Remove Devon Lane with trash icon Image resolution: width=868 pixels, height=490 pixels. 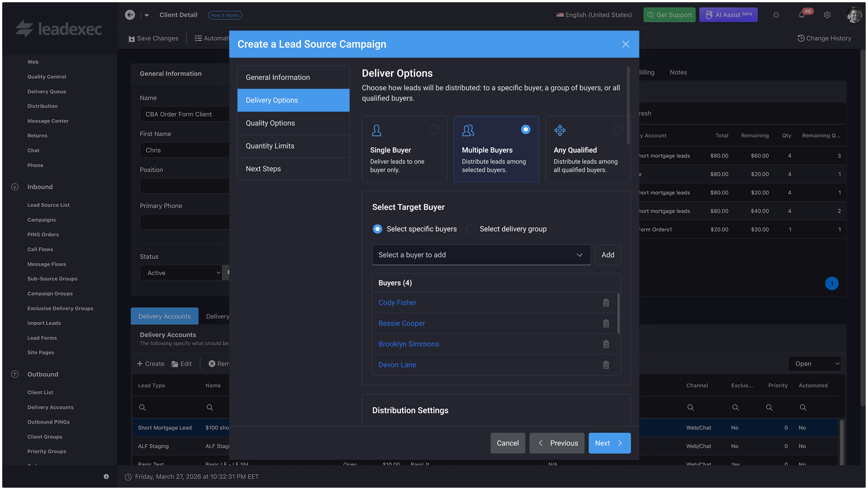(x=606, y=365)
